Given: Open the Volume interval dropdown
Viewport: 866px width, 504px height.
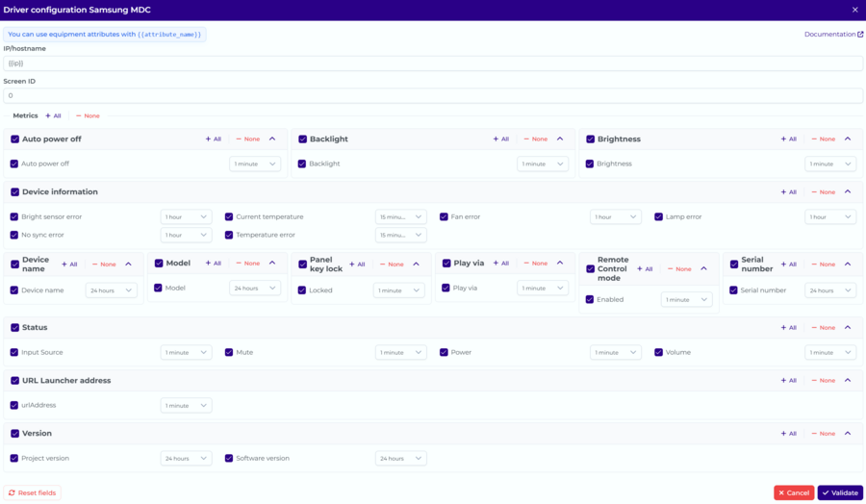Looking at the screenshot, I should point(830,352).
